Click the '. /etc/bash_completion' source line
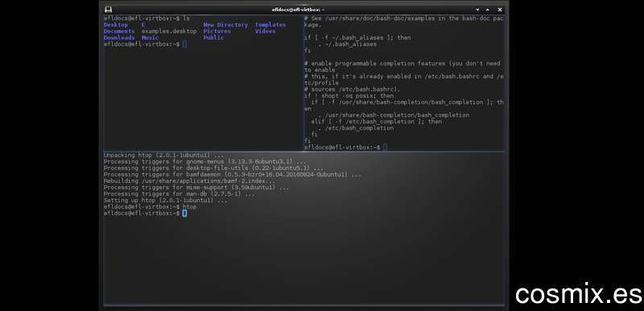 tap(356, 128)
